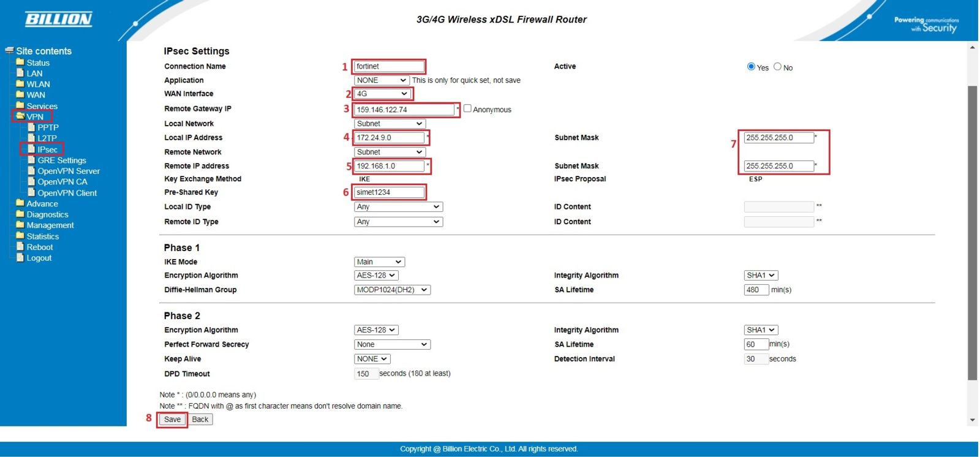Open the WAN Interface dropdown
This screenshot has height=457, width=980.
tap(382, 94)
